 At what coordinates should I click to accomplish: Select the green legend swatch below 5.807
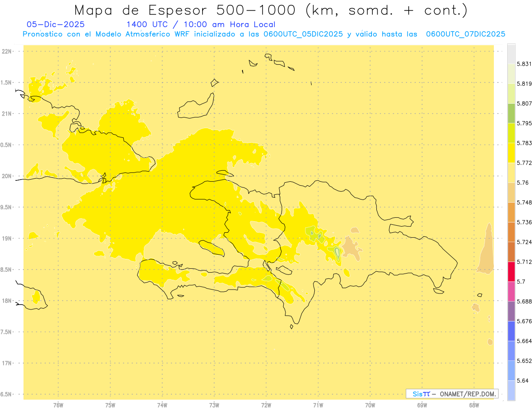click(x=511, y=113)
